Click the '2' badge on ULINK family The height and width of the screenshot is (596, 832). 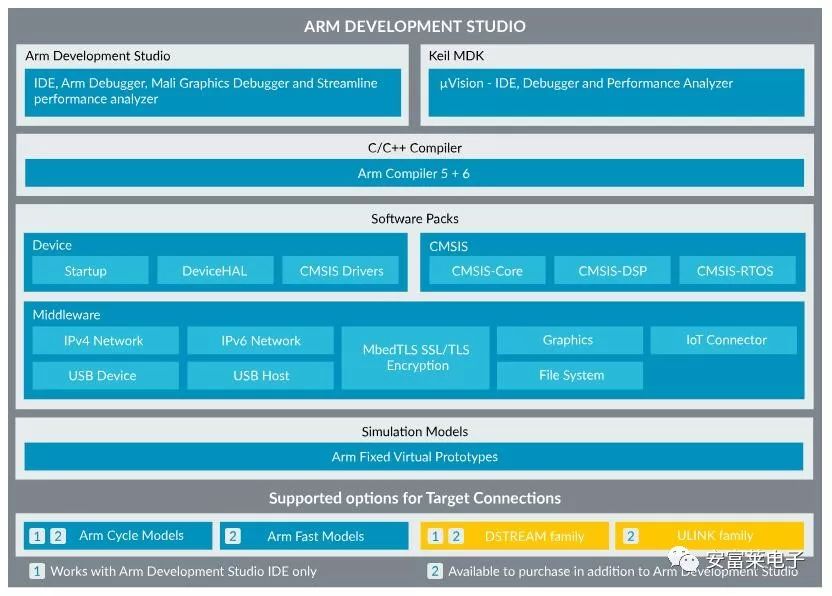pos(630,536)
